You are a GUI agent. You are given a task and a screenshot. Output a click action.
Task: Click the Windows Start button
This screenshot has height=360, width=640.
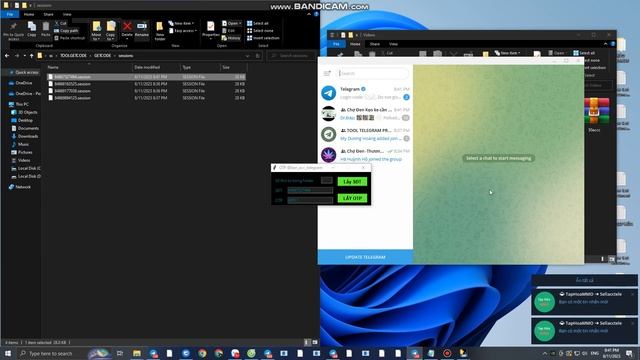tap(7, 353)
